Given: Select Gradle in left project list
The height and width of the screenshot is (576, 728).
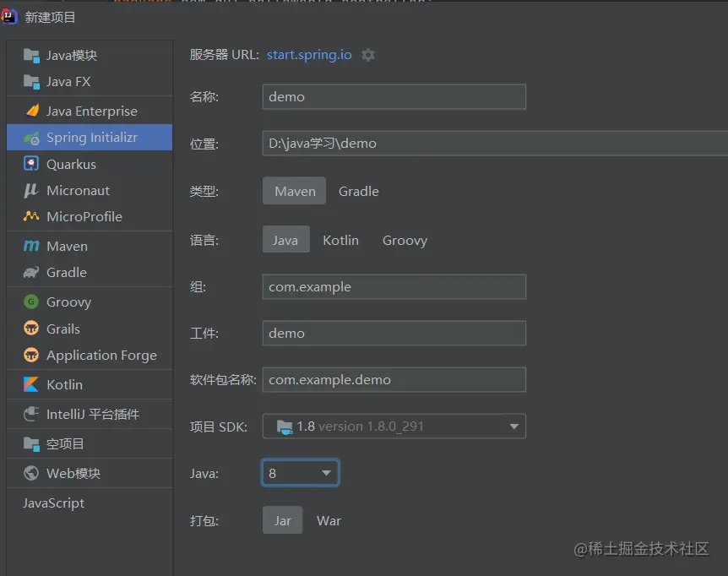Looking at the screenshot, I should click(90, 273).
